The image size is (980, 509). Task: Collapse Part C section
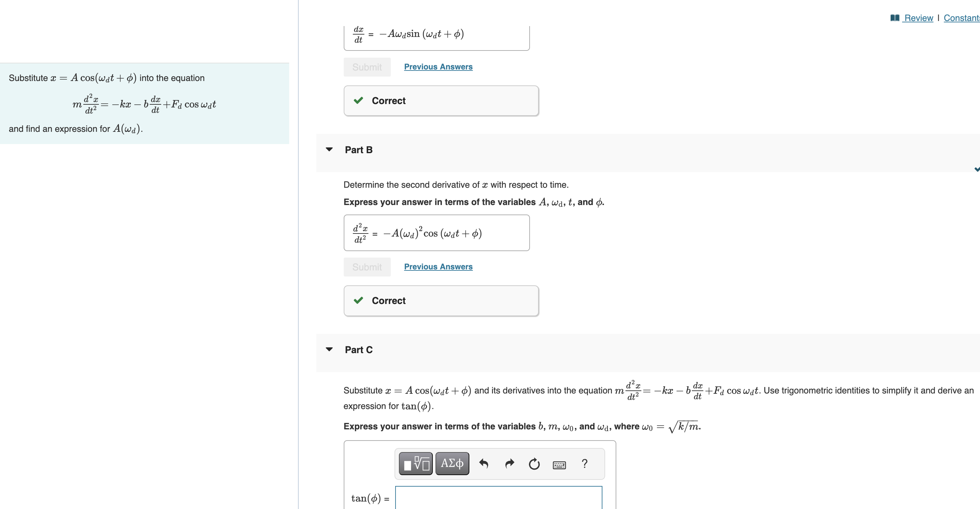click(329, 349)
